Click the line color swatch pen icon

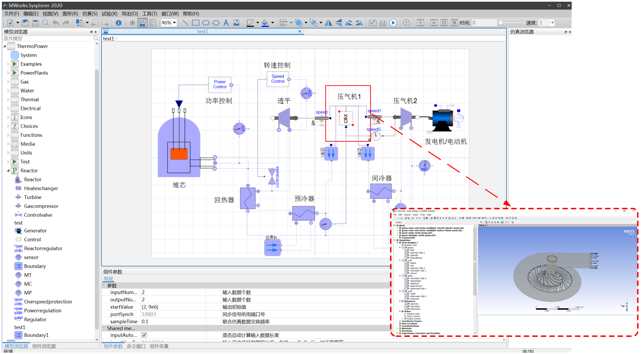(250, 23)
